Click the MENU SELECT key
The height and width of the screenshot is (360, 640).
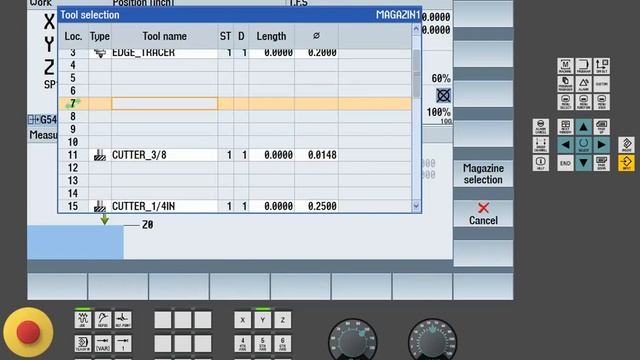click(565, 102)
